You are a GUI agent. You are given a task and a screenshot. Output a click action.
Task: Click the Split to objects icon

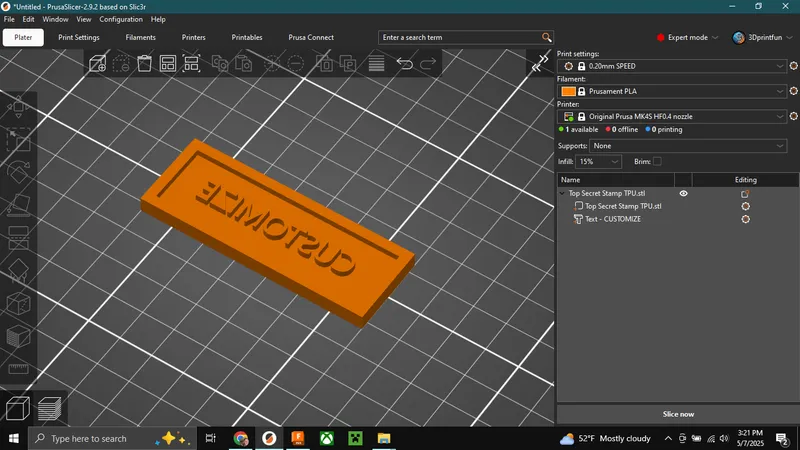click(x=324, y=64)
